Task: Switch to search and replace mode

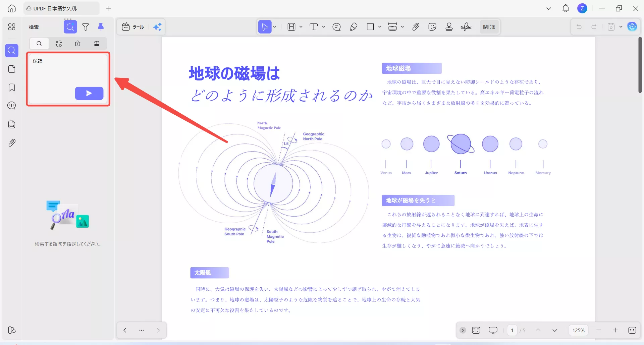Action: (59, 44)
